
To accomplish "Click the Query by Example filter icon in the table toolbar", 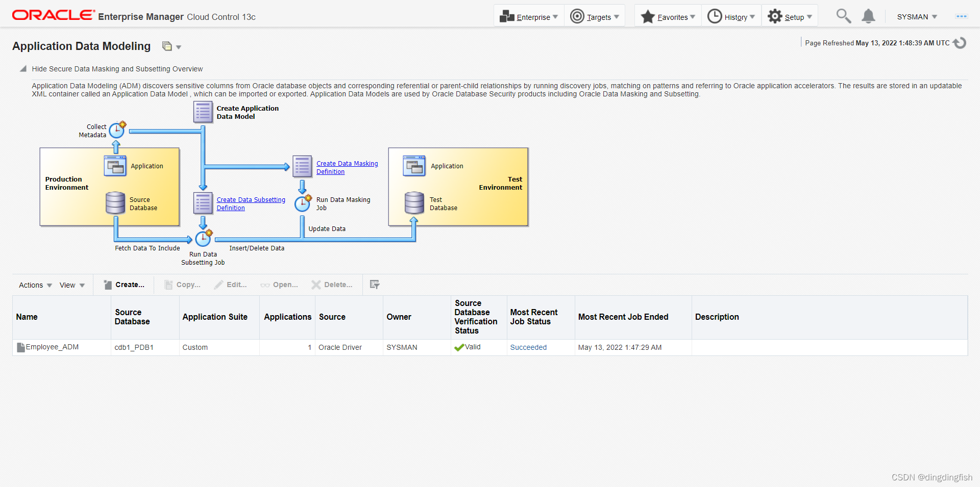I will point(375,285).
